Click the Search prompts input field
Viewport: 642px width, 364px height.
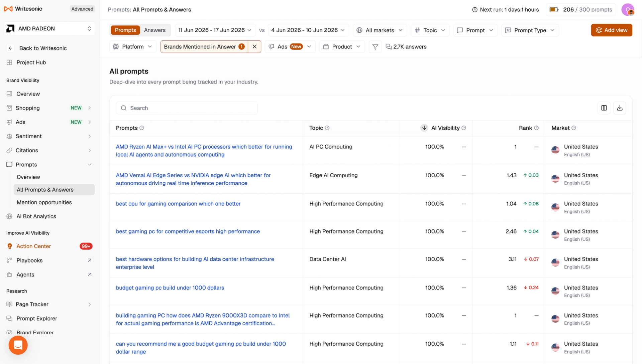(187, 108)
